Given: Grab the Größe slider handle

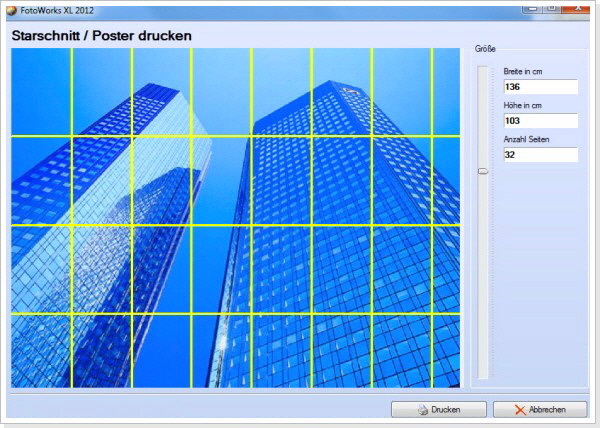Looking at the screenshot, I should point(483,171).
